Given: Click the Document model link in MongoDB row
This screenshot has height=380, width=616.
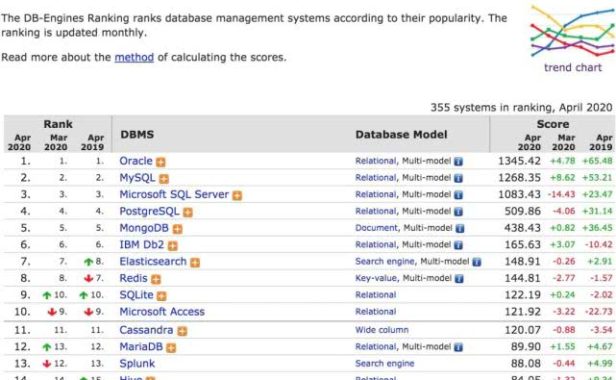Looking at the screenshot, I should click(x=376, y=228).
